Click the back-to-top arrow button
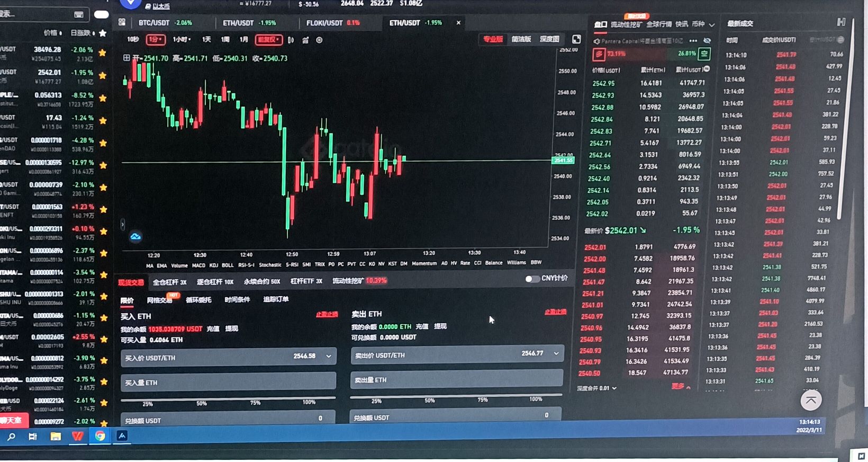Screen dimensions: 868x462 [811, 400]
